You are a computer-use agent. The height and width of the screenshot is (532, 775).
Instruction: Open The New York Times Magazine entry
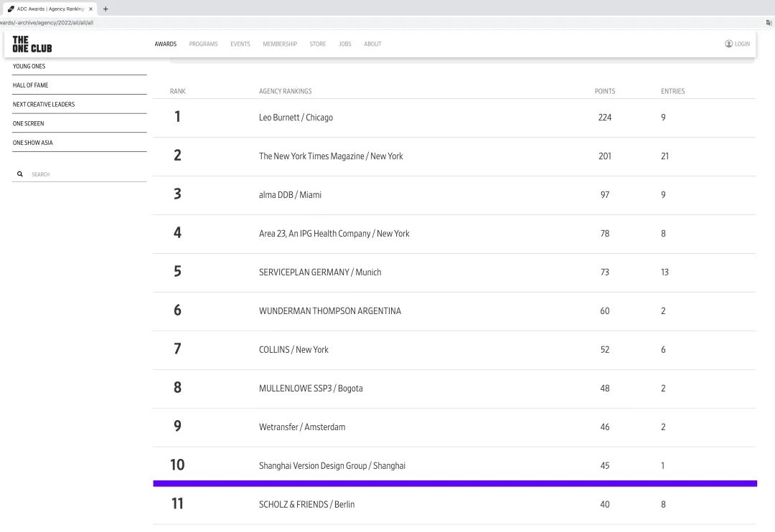pyautogui.click(x=331, y=156)
